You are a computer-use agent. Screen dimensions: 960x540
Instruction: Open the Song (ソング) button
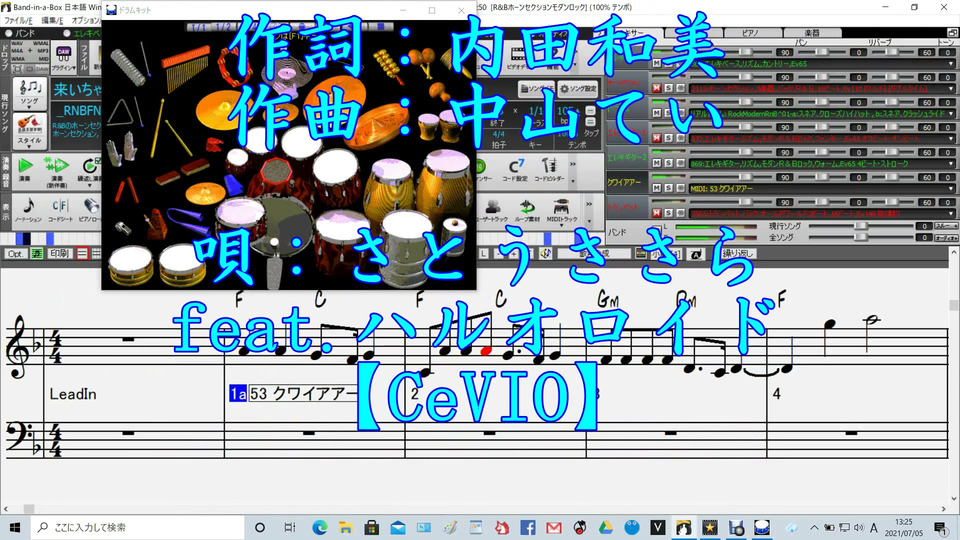click(x=29, y=92)
